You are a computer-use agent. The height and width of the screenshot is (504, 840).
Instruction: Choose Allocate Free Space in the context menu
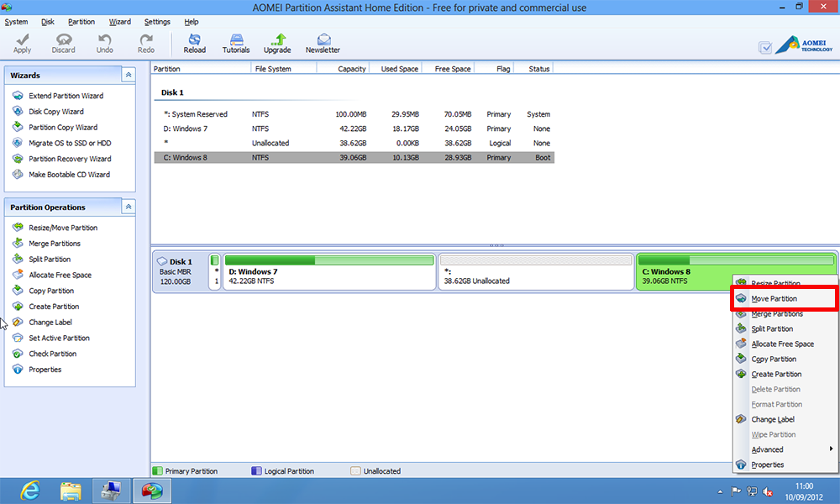(785, 344)
